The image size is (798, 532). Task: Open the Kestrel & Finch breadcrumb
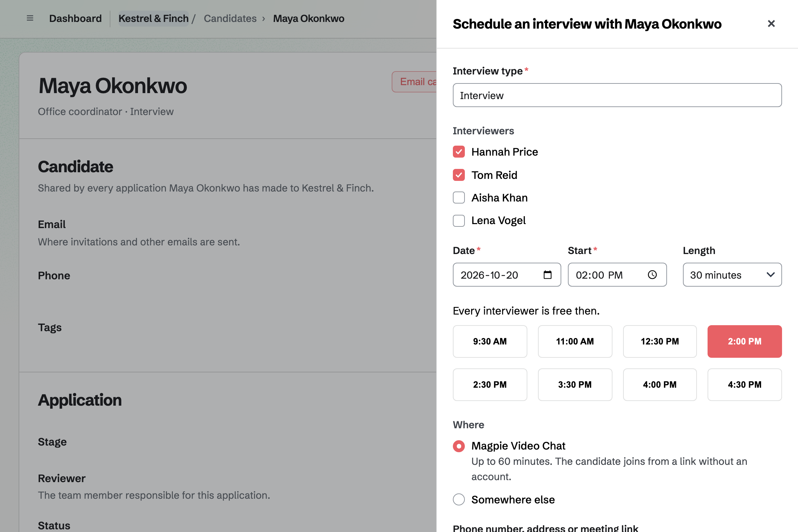153,18
